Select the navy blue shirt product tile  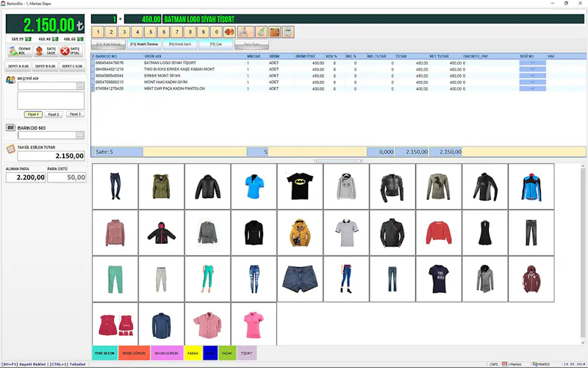click(161, 324)
